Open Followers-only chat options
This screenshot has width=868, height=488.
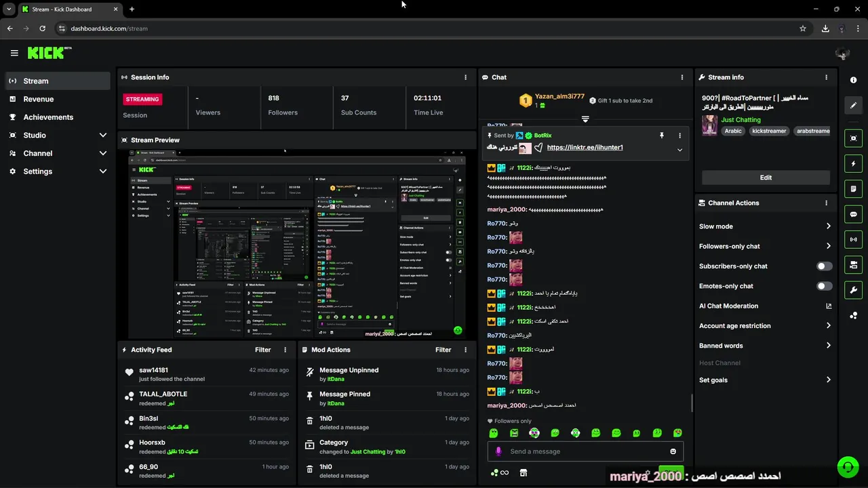(765, 246)
